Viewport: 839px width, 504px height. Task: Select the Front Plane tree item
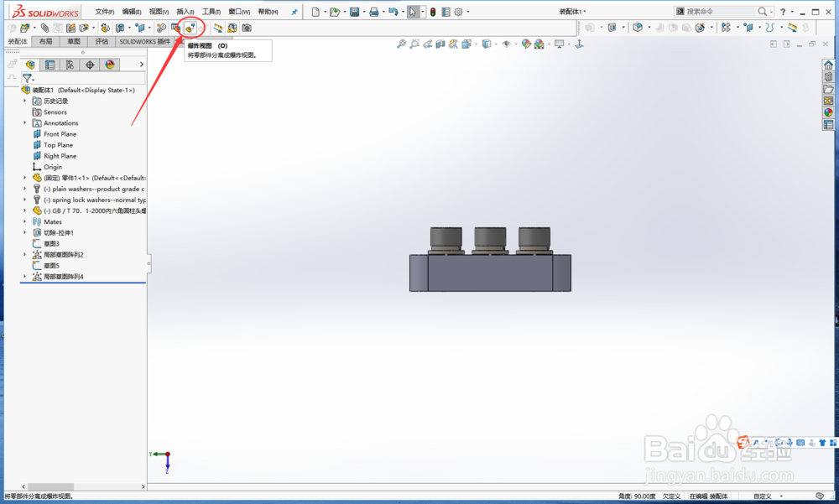pos(60,134)
